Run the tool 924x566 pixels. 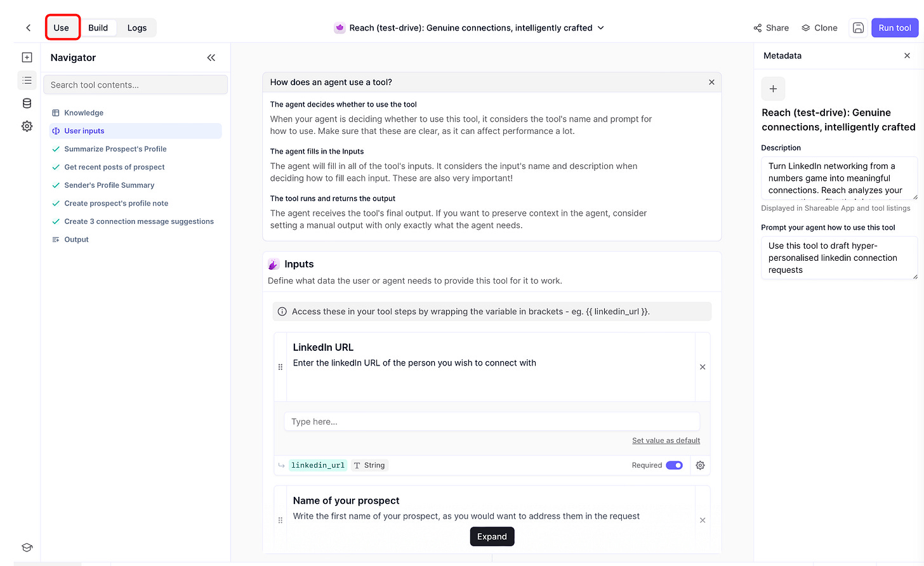(895, 28)
